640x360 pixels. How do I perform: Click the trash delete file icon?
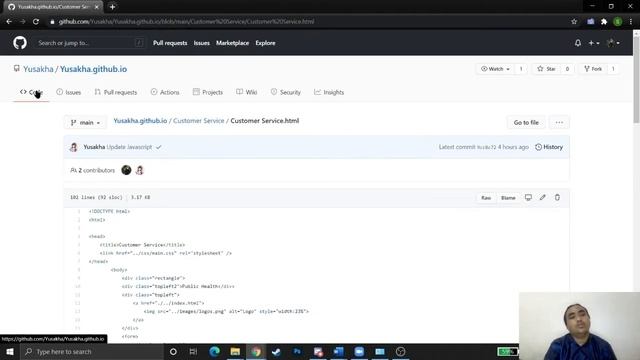tap(557, 198)
